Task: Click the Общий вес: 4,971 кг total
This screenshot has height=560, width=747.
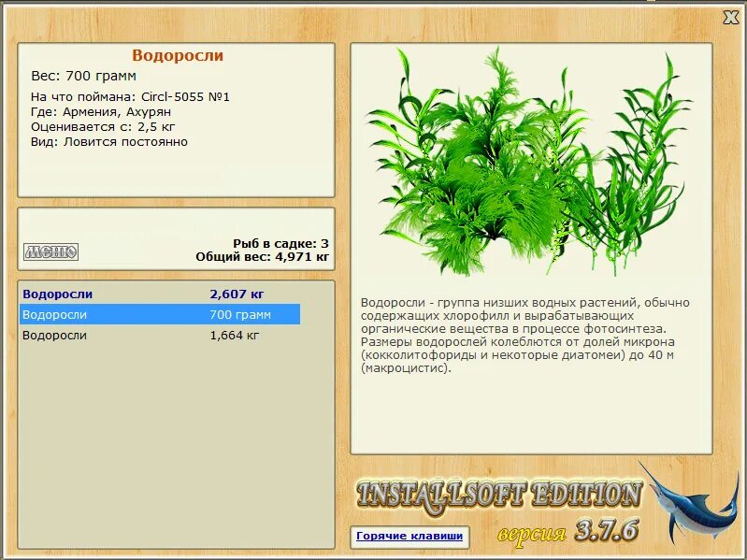Action: [263, 257]
